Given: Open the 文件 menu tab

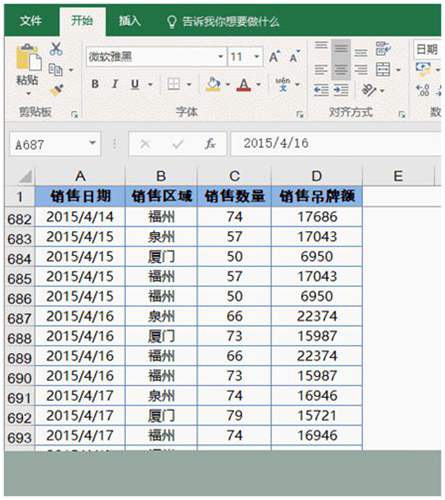Looking at the screenshot, I should [x=31, y=21].
